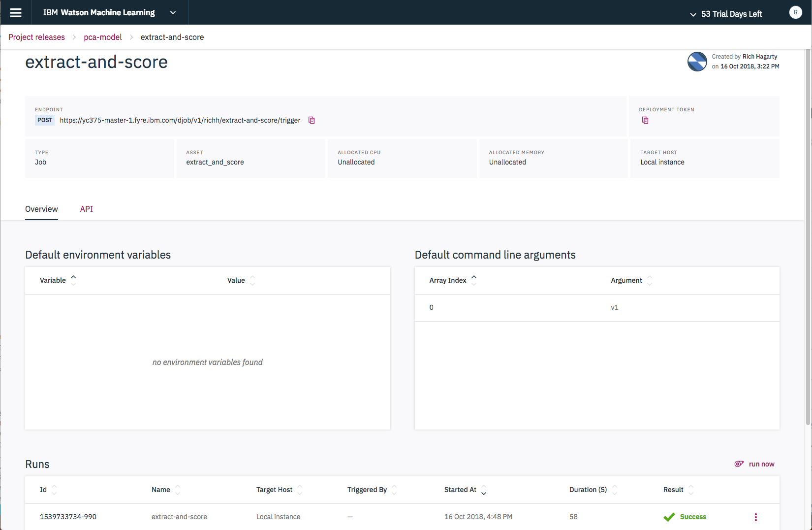Open the hamburger navigation menu

16,13
